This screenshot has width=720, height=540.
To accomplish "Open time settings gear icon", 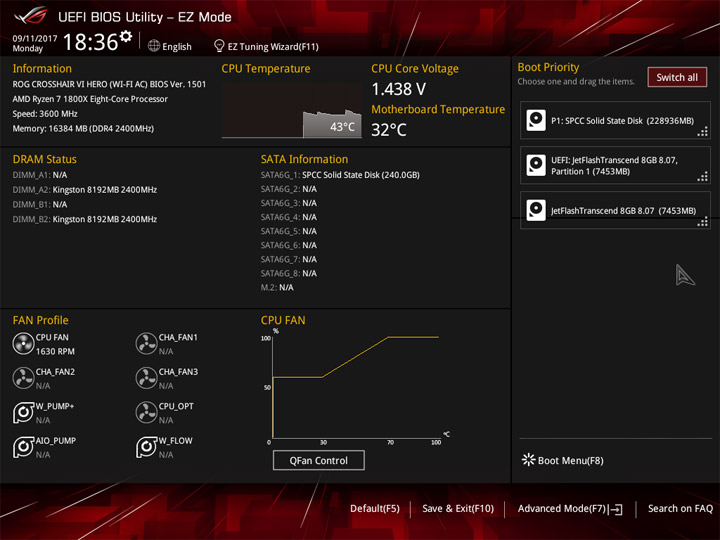I will tap(126, 36).
